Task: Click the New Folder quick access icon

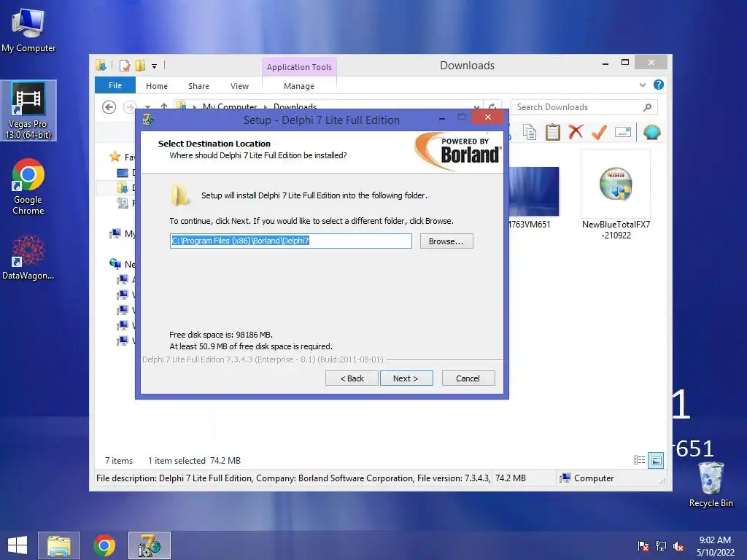Action: click(x=139, y=65)
